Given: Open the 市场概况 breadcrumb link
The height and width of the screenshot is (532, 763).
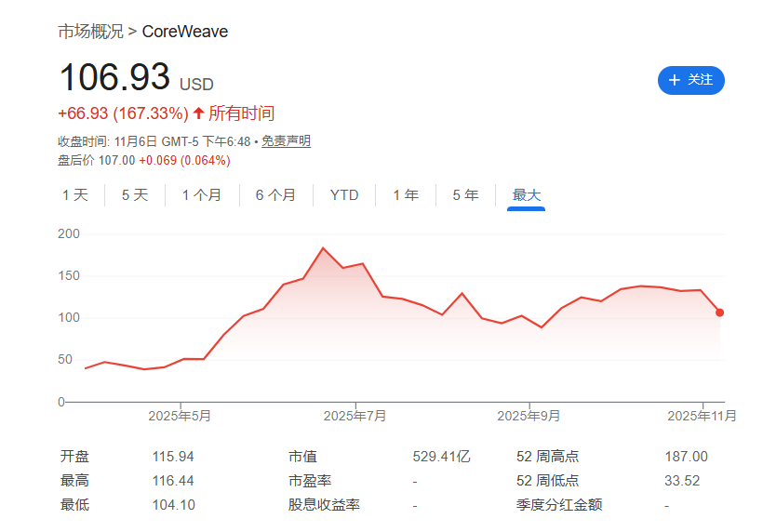Looking at the screenshot, I should pos(90,32).
